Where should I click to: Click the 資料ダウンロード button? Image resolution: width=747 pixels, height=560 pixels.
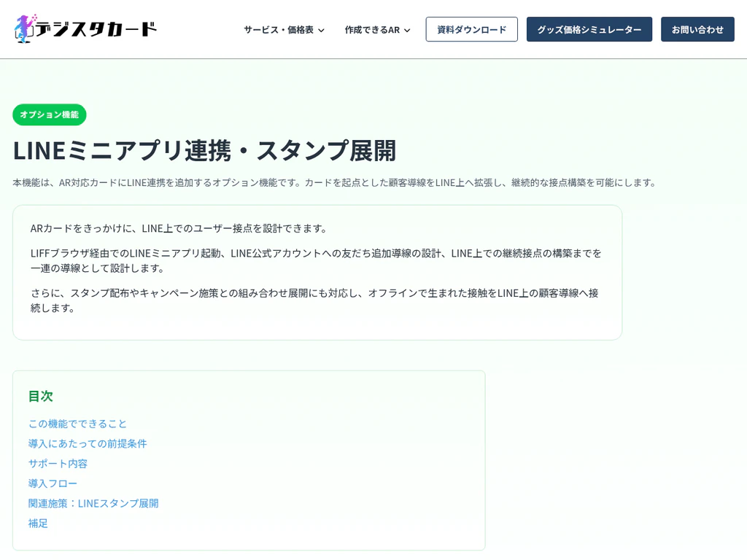point(472,29)
